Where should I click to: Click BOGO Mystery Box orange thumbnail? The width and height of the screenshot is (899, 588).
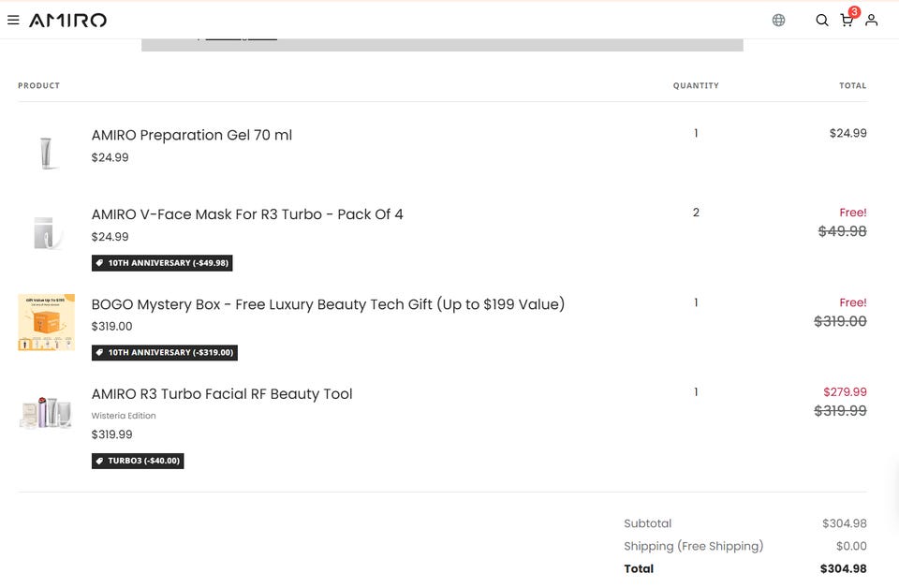46,322
